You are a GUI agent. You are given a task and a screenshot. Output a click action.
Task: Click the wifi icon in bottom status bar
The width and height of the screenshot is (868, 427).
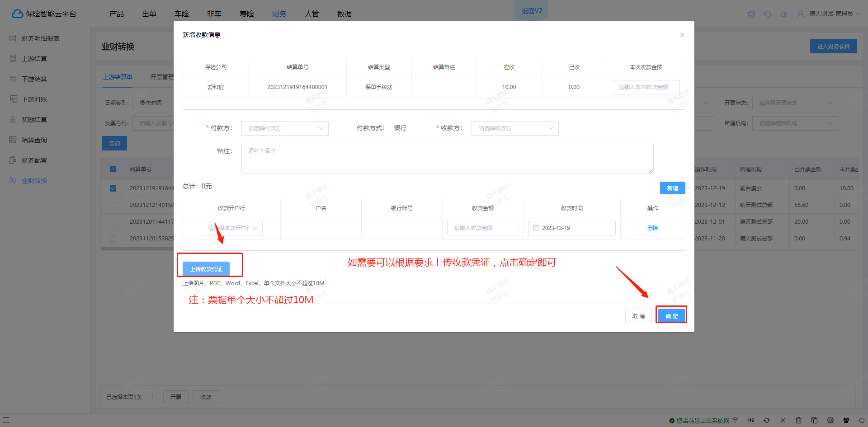[735, 420]
